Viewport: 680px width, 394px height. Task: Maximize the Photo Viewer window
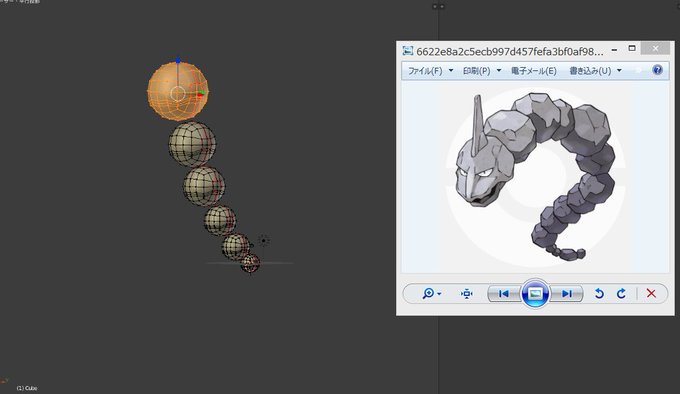point(632,48)
